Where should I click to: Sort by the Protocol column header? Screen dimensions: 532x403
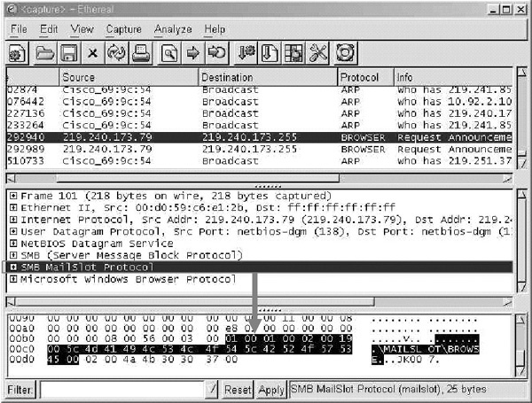(x=365, y=77)
